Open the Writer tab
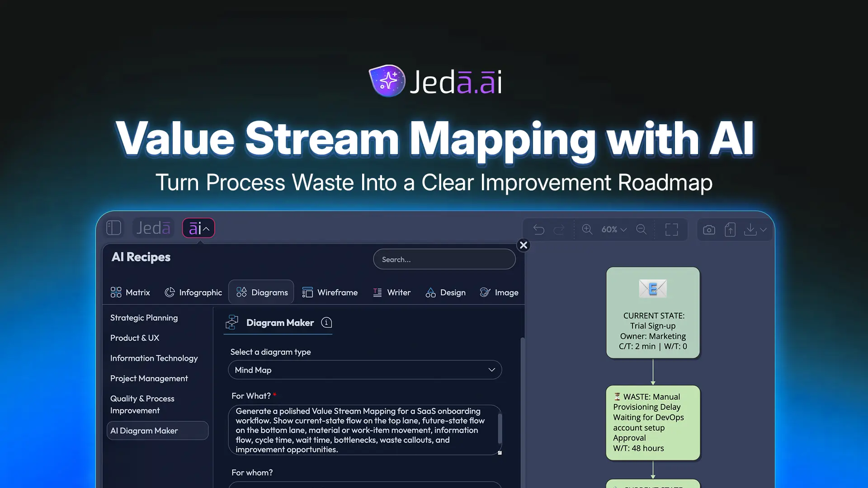The image size is (868, 488). point(392,292)
